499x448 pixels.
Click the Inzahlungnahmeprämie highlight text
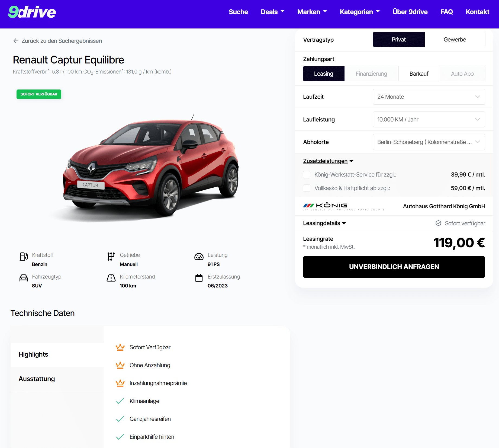click(x=158, y=383)
